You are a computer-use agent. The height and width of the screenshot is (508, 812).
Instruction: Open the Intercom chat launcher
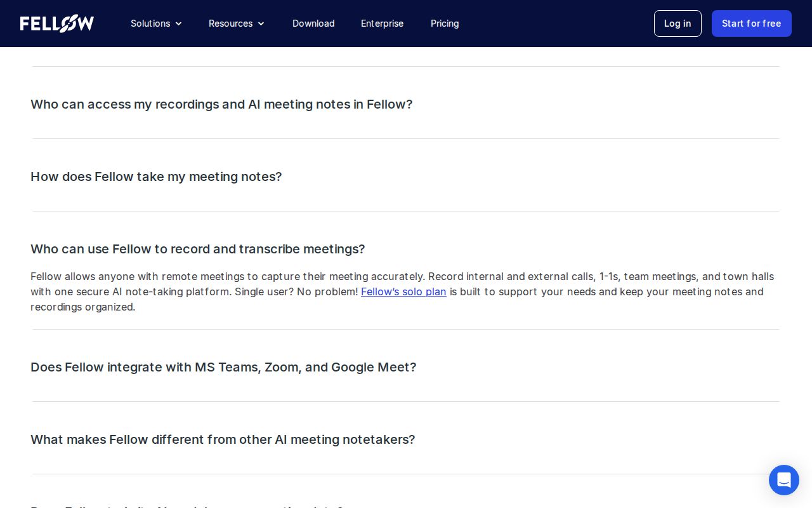[784, 480]
